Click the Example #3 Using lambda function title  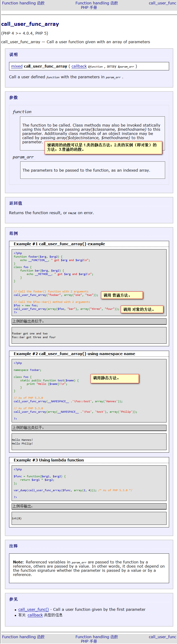(49, 460)
